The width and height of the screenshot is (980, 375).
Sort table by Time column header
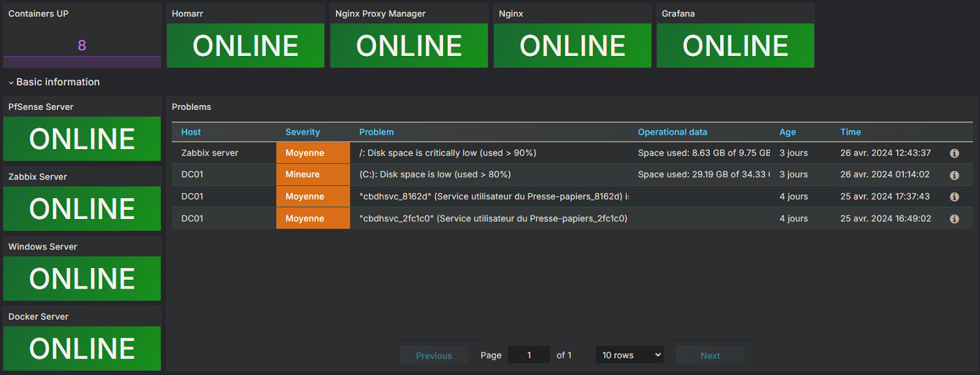pyautogui.click(x=850, y=132)
